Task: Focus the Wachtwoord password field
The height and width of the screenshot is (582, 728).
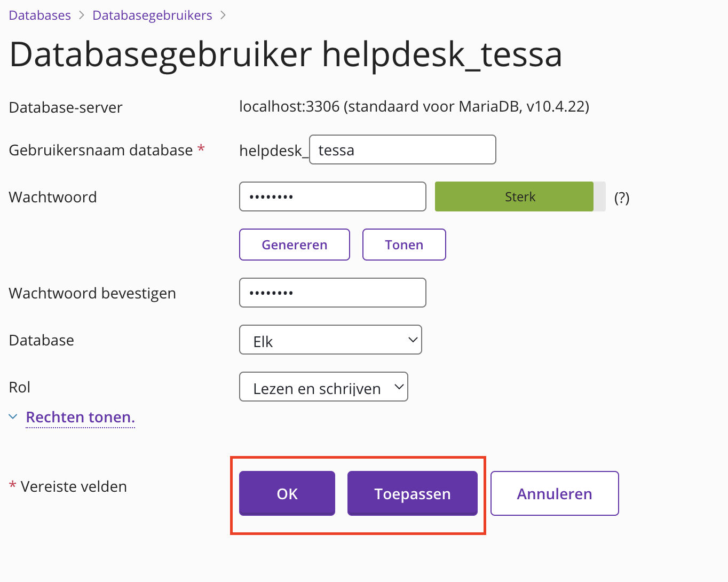Action: point(333,197)
